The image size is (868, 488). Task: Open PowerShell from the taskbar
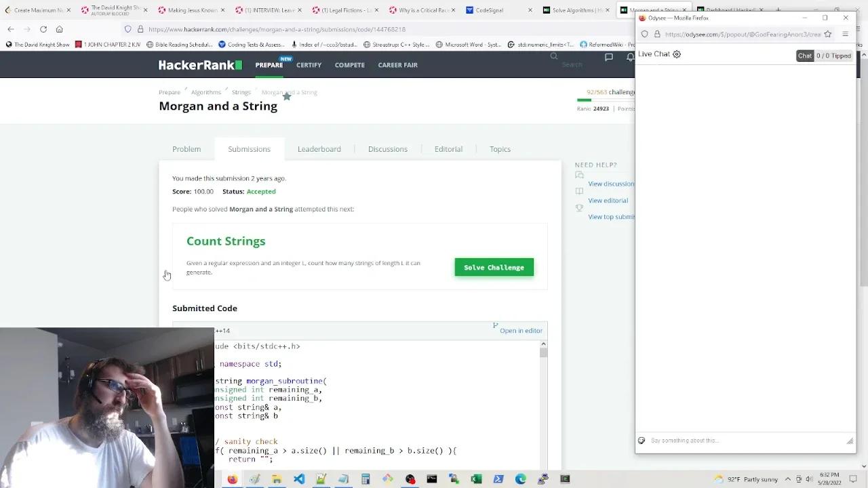pos(498,479)
